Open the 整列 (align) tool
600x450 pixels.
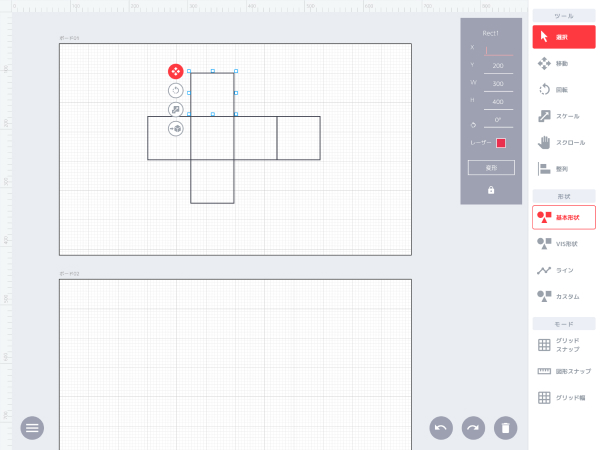click(x=563, y=169)
